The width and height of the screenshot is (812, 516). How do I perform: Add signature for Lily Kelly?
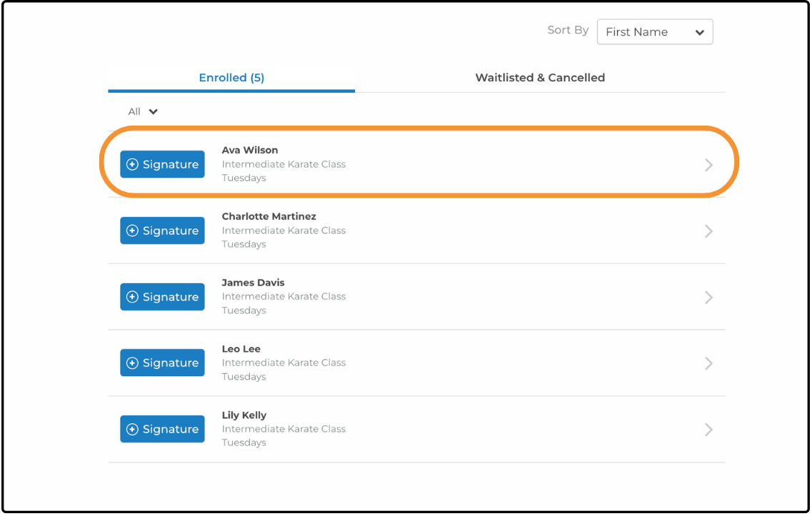coord(163,429)
